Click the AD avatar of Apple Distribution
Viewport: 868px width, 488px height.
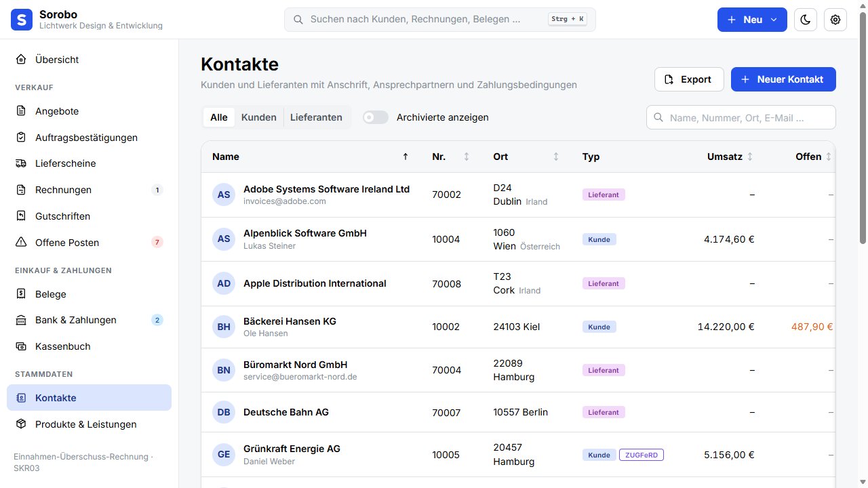224,283
